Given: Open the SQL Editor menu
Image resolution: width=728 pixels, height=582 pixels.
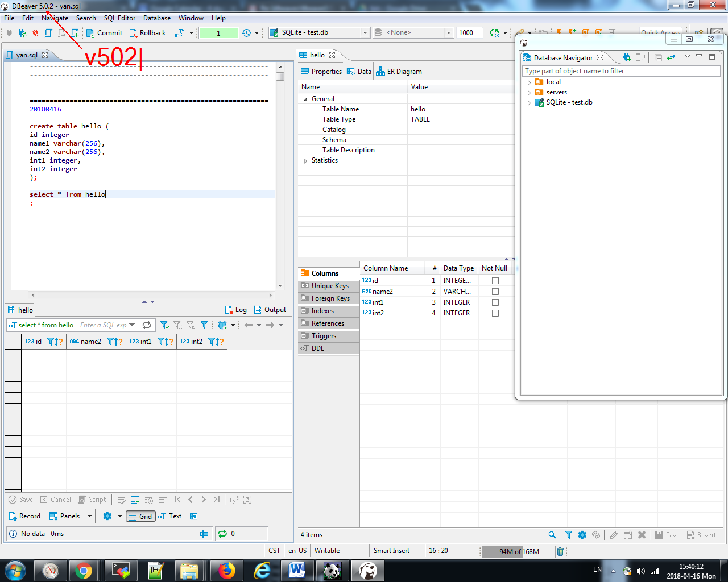Looking at the screenshot, I should coord(119,18).
